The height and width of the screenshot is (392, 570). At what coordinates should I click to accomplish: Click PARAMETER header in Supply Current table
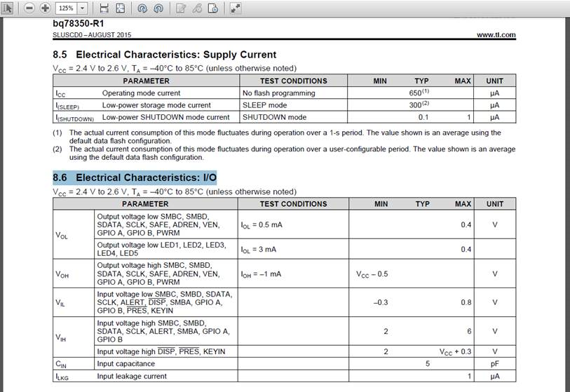click(x=146, y=81)
